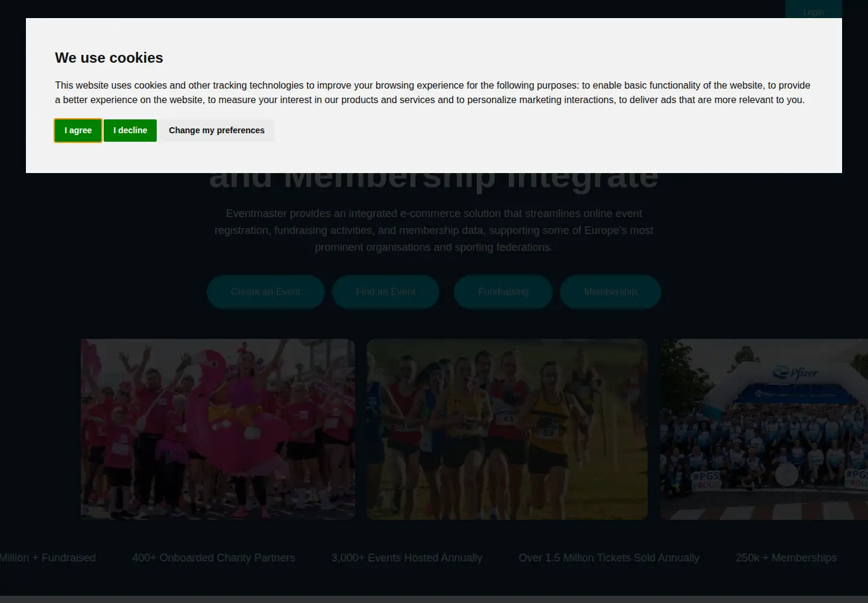Open Change my preferences
868x603 pixels.
tap(216, 130)
